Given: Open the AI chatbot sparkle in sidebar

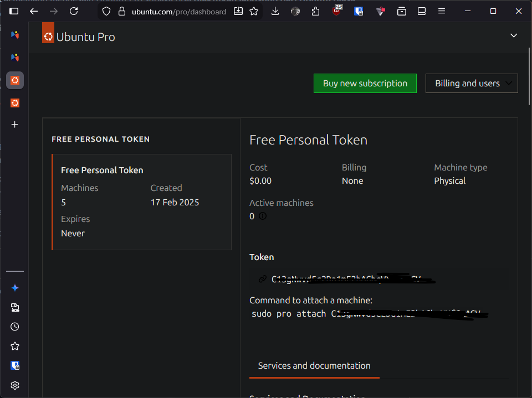Looking at the screenshot, I should coord(15,288).
